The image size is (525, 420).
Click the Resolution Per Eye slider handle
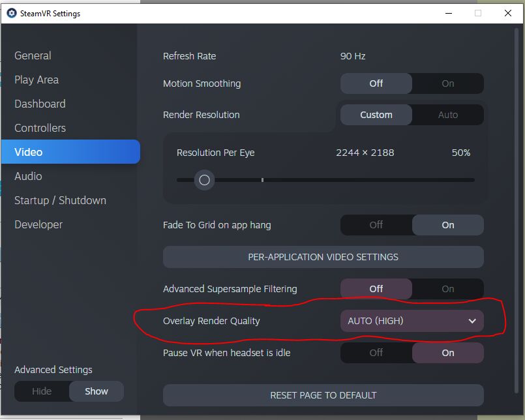(204, 180)
